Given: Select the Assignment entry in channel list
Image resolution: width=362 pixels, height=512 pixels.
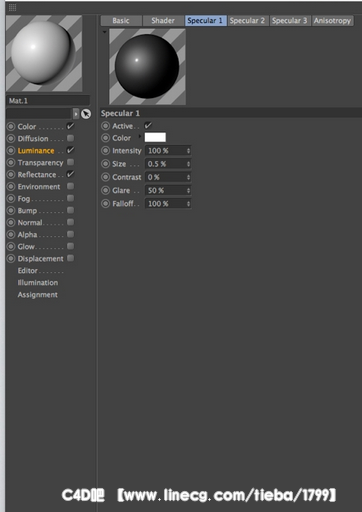Looking at the screenshot, I should (x=38, y=295).
